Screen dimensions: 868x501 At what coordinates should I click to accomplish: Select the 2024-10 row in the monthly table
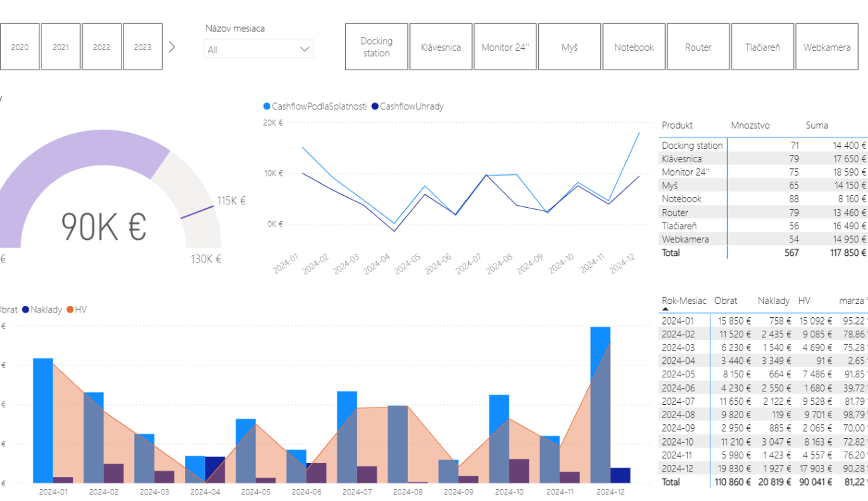click(x=764, y=442)
